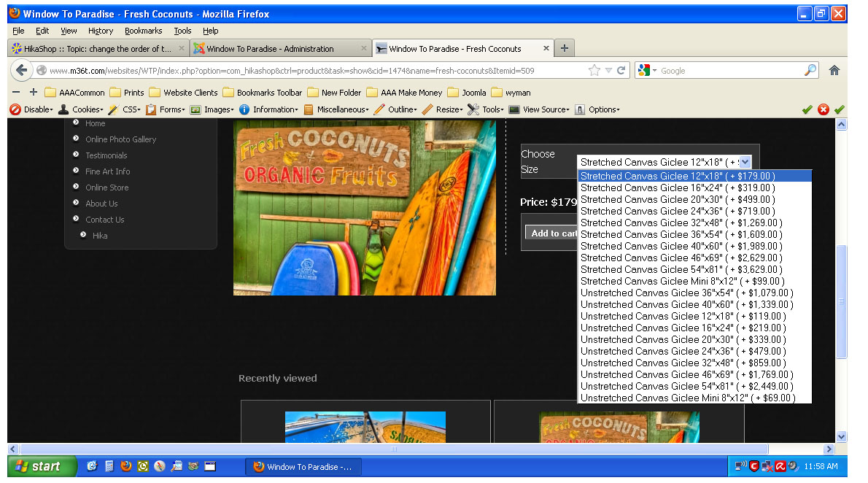Screen dimensions: 868x483
Task: Click the red error X developer icon
Action: (x=824, y=109)
